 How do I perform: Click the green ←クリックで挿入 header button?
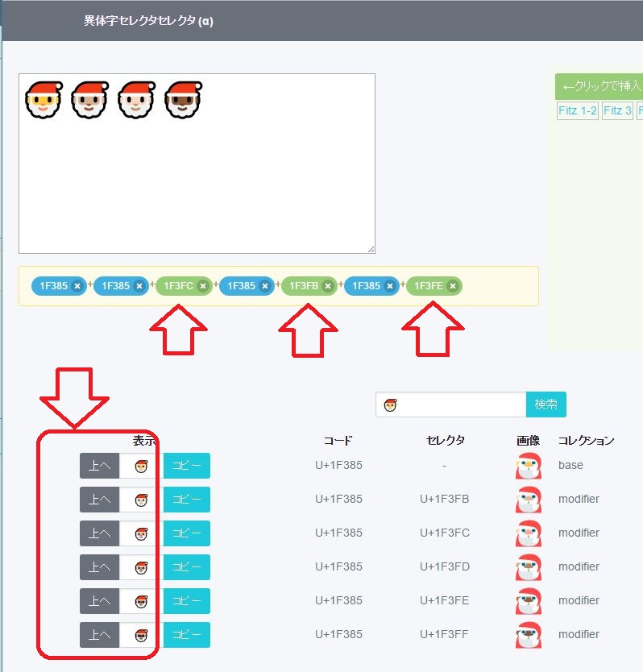pyautogui.click(x=600, y=86)
